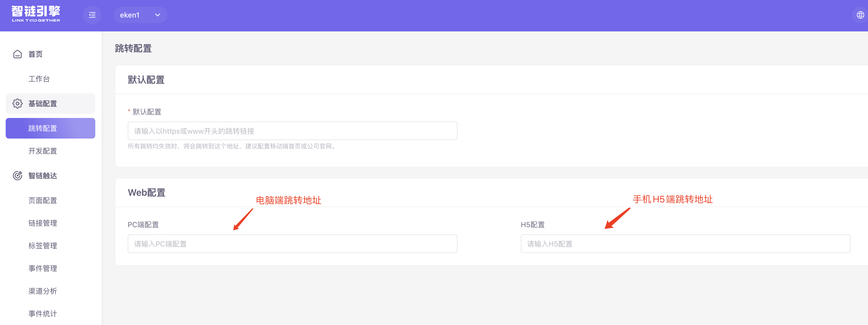Click the target icon for 智链触达
Image resolution: width=868 pixels, height=325 pixels.
tap(18, 175)
